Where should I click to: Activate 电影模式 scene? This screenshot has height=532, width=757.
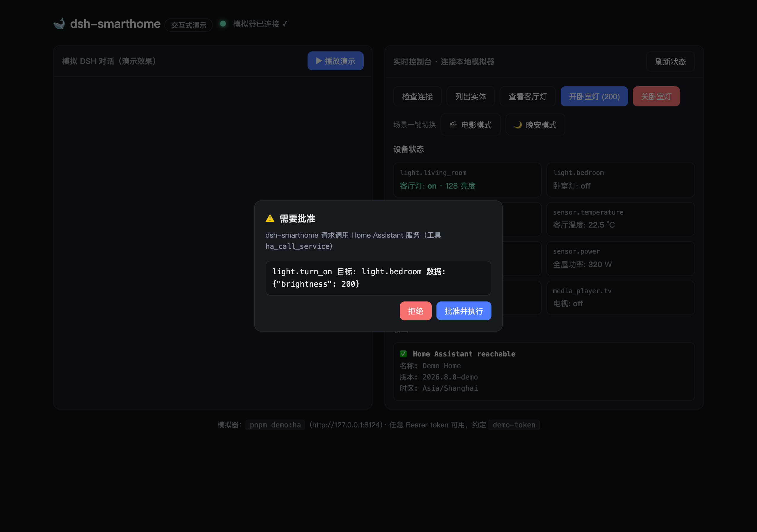[x=470, y=125]
